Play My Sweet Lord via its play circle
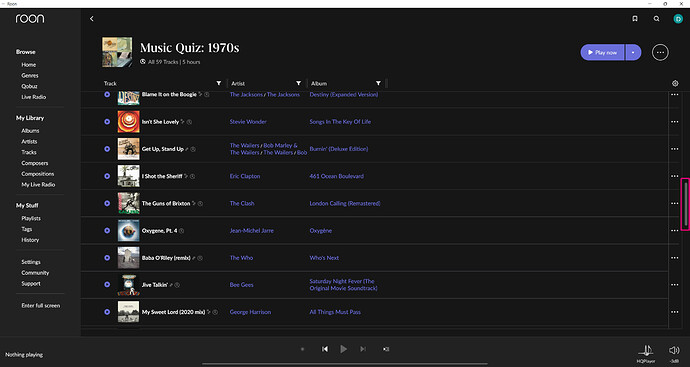690x367 pixels. click(107, 312)
